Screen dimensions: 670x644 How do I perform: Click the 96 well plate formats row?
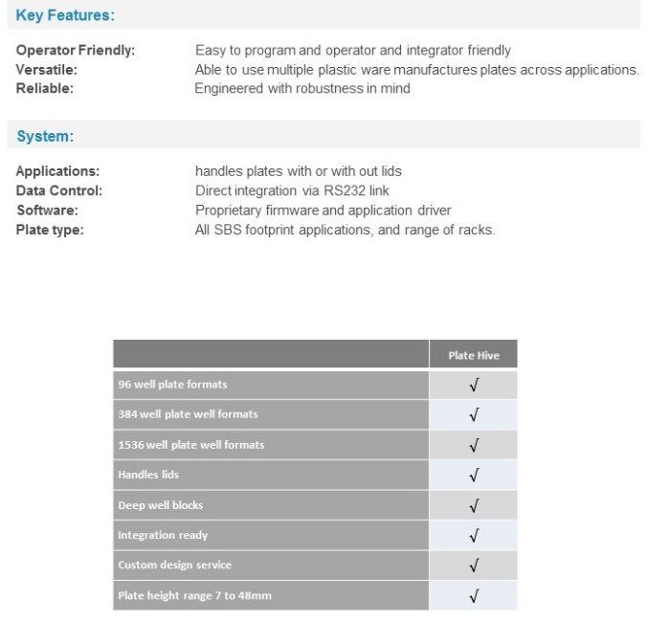tap(172, 385)
